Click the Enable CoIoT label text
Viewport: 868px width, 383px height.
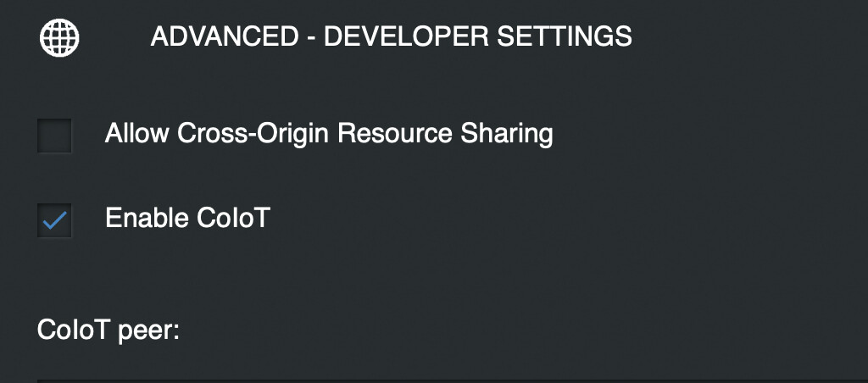coord(186,219)
